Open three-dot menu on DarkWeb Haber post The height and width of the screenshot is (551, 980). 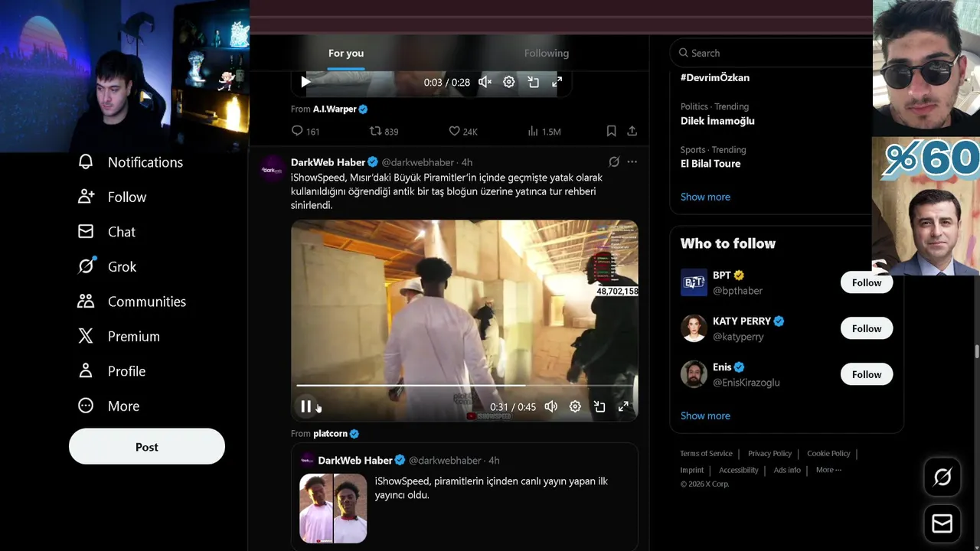(x=632, y=162)
